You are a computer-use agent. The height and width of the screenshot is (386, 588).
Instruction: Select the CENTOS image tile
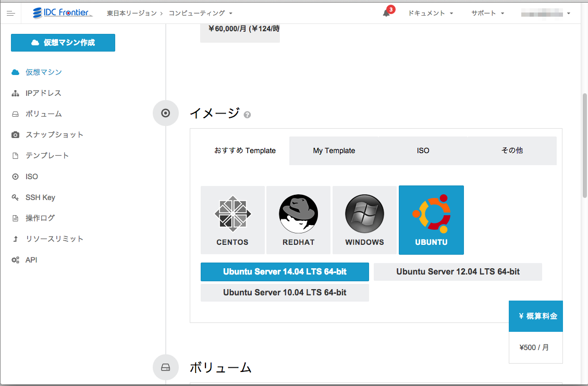click(x=232, y=220)
